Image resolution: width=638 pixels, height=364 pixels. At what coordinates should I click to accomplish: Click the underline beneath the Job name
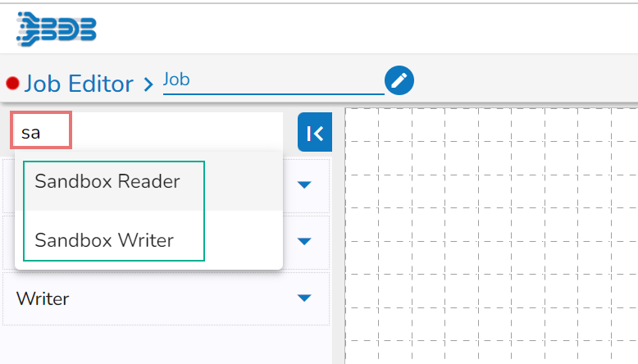(273, 93)
